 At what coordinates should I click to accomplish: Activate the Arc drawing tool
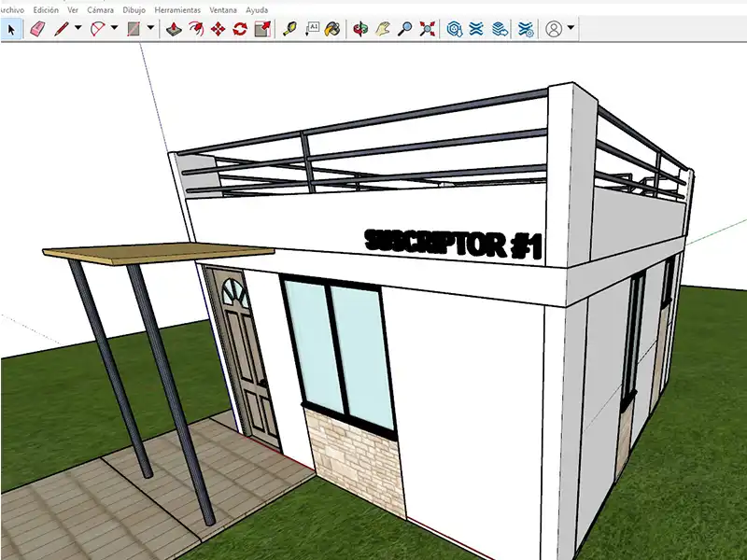coord(98,29)
